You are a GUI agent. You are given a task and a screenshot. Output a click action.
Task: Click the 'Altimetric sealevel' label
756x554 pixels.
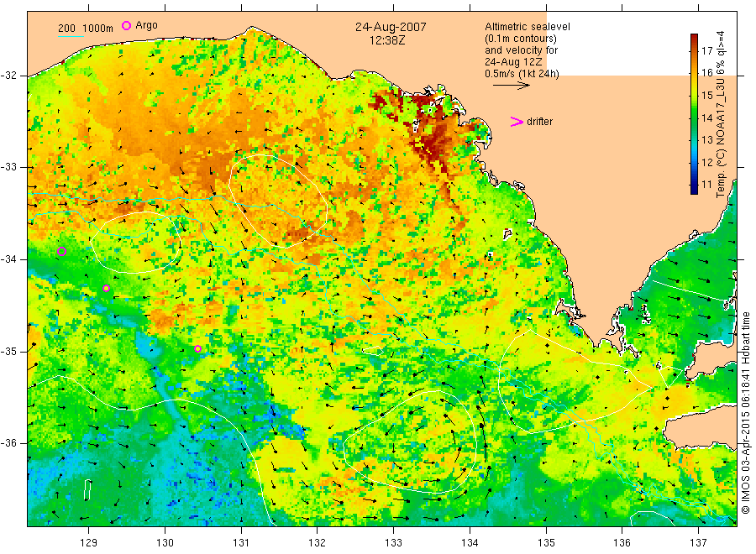point(527,27)
